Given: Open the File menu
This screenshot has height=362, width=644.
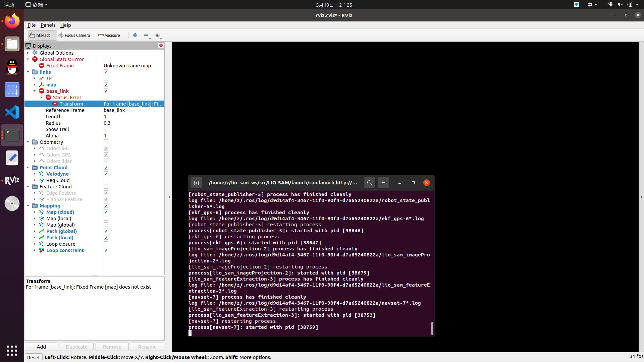Looking at the screenshot, I should [32, 25].
